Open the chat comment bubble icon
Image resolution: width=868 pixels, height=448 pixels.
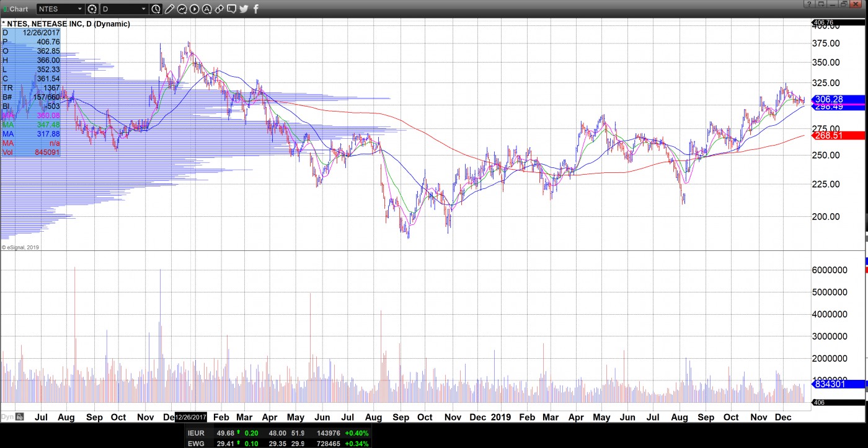tap(231, 9)
